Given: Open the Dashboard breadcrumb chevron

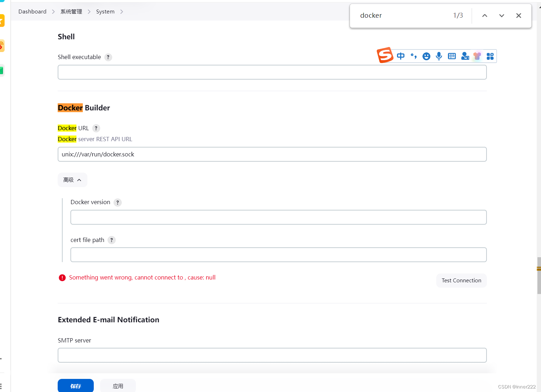Looking at the screenshot, I should coord(53,12).
